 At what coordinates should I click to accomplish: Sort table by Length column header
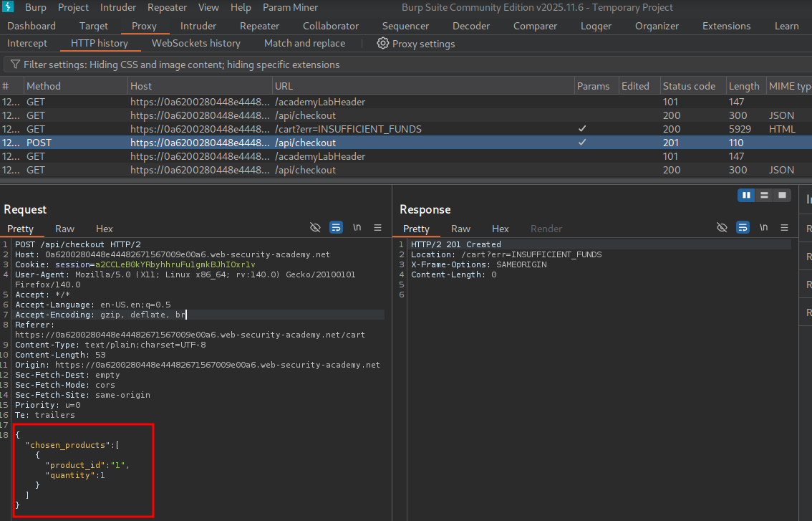[x=745, y=86]
